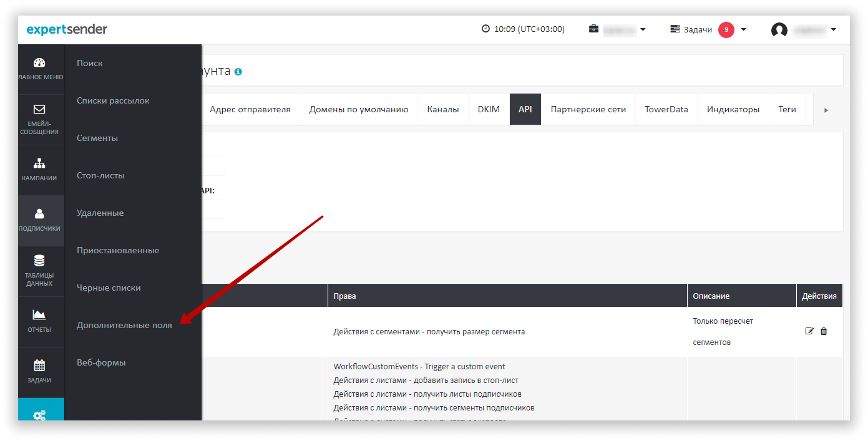868x441 pixels.
Task: Switch to the DKIM tab
Action: click(x=489, y=109)
